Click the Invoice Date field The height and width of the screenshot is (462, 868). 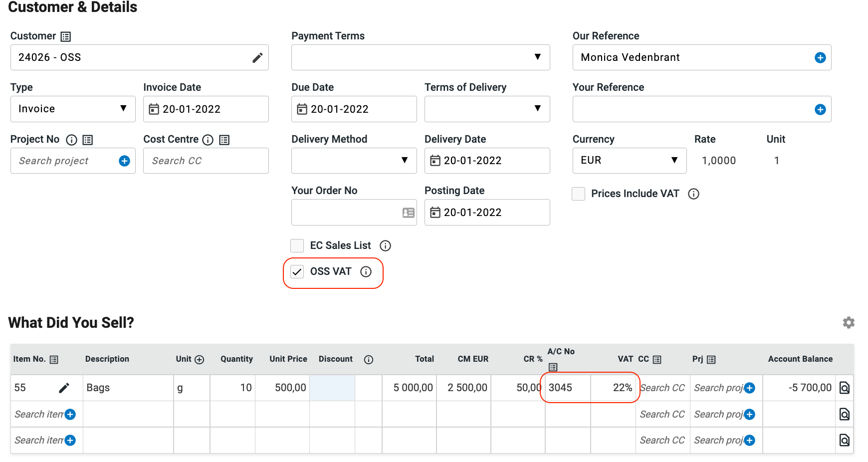206,109
